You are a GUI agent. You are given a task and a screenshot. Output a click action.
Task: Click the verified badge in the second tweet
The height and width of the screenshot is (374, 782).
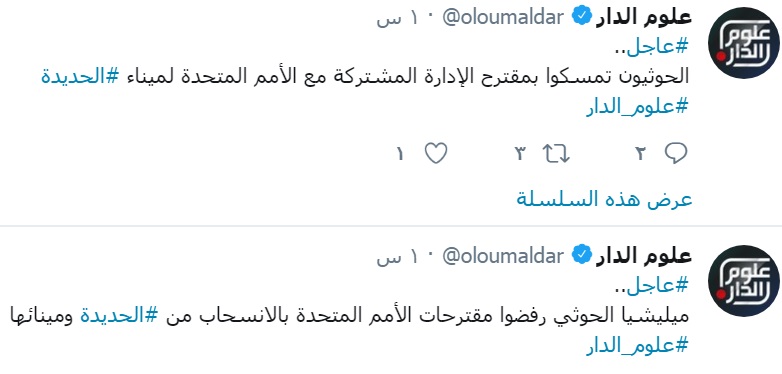pyautogui.click(x=582, y=256)
